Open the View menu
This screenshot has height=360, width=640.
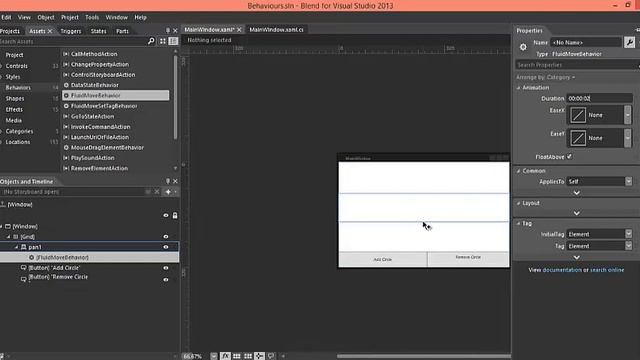[x=24, y=17]
